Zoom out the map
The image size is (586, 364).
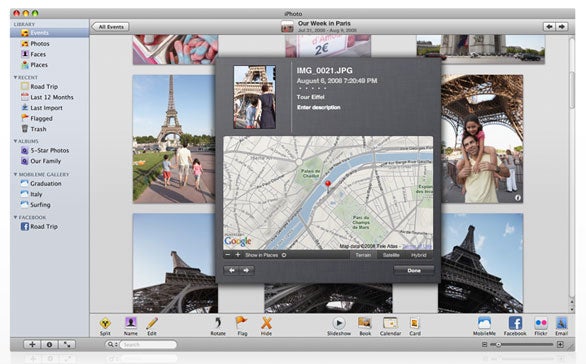pyautogui.click(x=228, y=255)
